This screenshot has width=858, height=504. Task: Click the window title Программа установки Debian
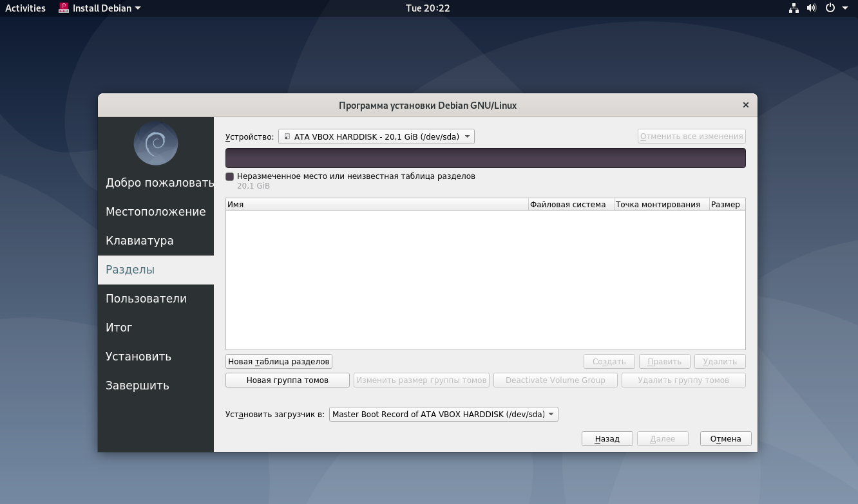pos(428,105)
